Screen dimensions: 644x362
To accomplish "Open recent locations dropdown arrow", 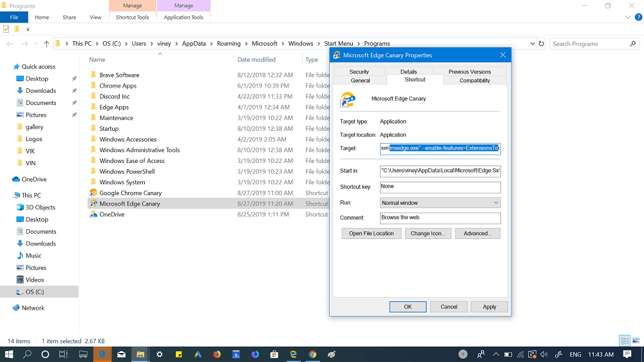I will click(36, 44).
